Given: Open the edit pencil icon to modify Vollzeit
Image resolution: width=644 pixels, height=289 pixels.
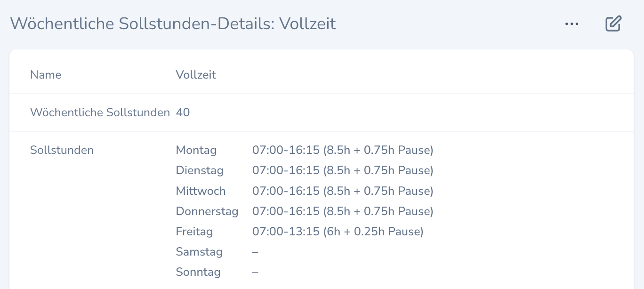Looking at the screenshot, I should [x=613, y=24].
